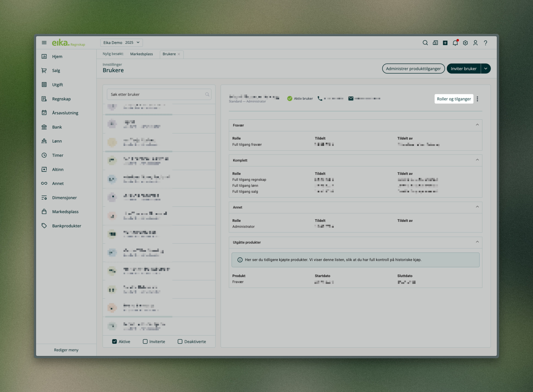The width and height of the screenshot is (533, 392).
Task: Open the settings gear icon
Action: [465, 43]
